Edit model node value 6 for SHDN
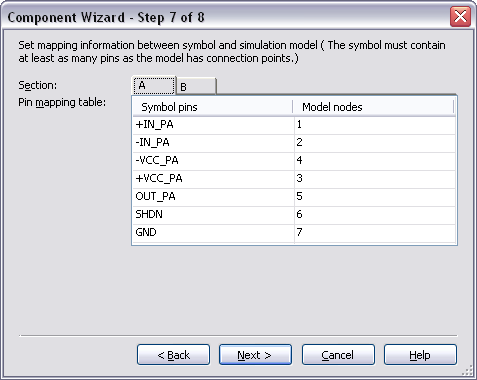This screenshot has width=477, height=380. point(375,215)
